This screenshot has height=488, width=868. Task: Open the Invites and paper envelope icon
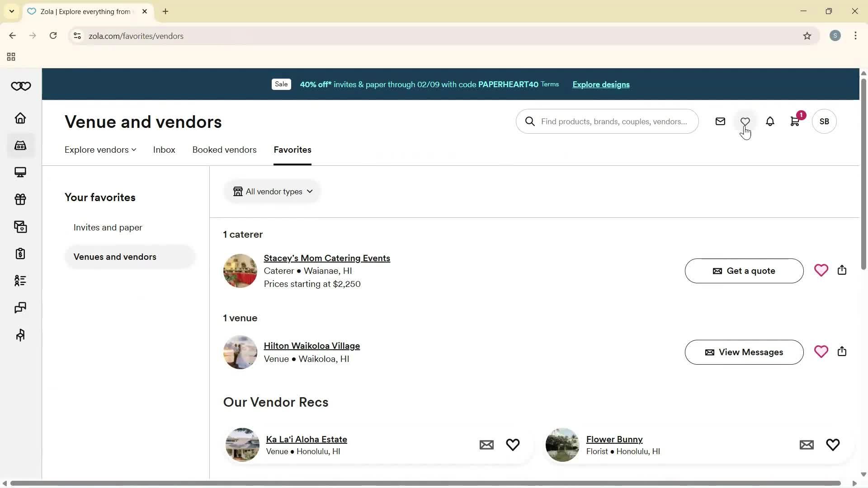[20, 226]
